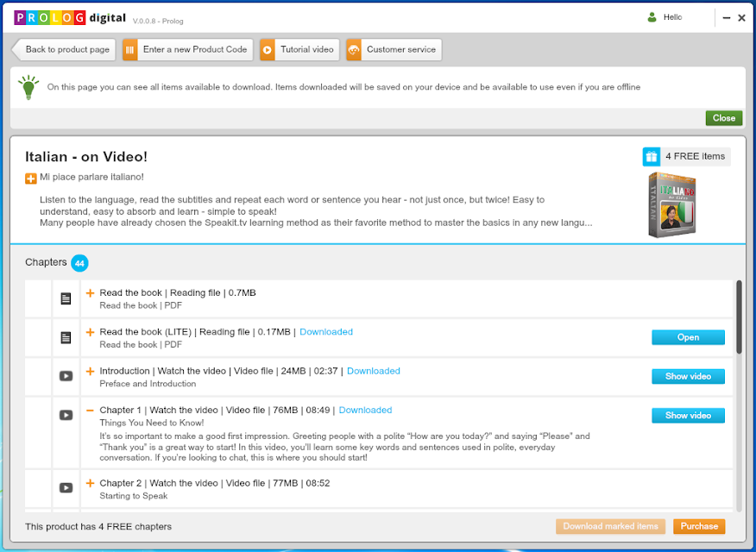
Task: Show video for Chapter 1
Action: [688, 416]
